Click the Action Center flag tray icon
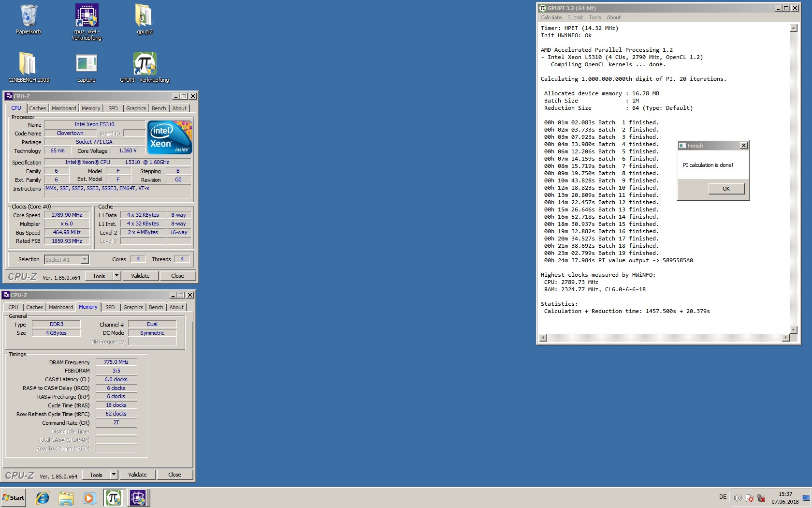This screenshot has width=812, height=508. click(x=749, y=498)
